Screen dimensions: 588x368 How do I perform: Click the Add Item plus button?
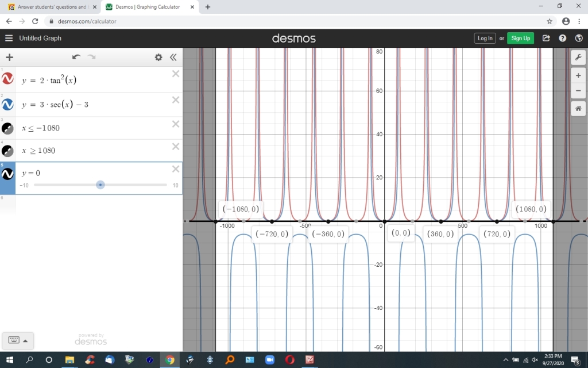coord(9,57)
